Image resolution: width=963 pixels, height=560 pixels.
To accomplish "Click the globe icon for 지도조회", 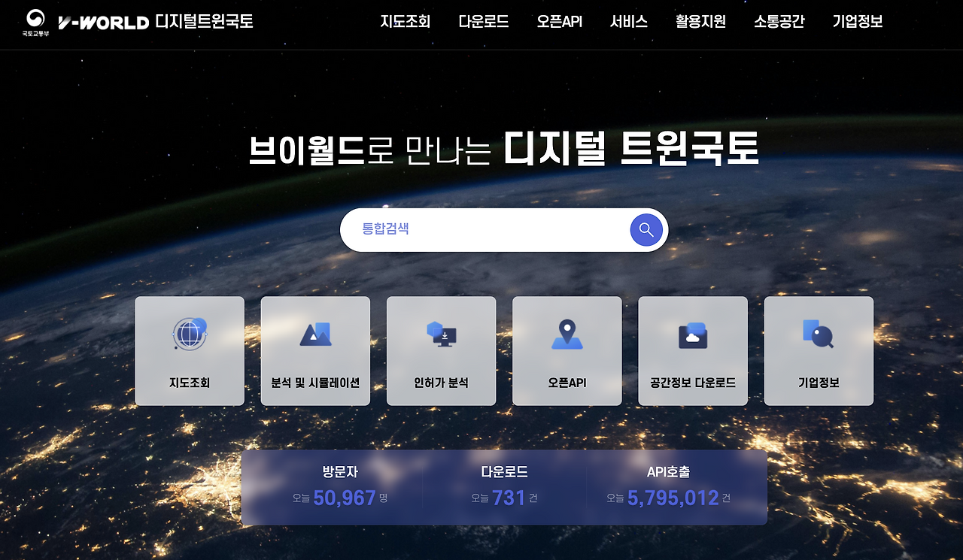I will pos(190,334).
